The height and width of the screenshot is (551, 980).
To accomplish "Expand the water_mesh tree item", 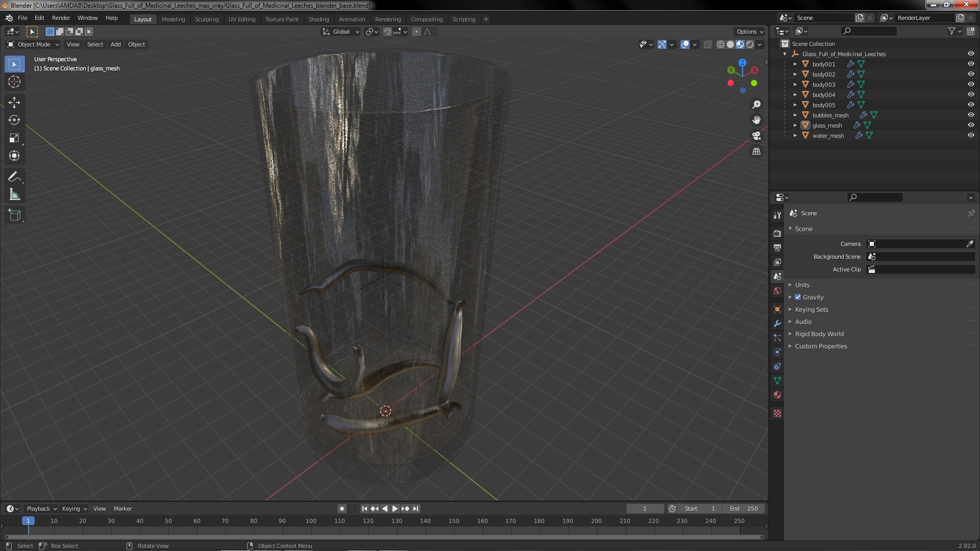I will click(x=795, y=135).
